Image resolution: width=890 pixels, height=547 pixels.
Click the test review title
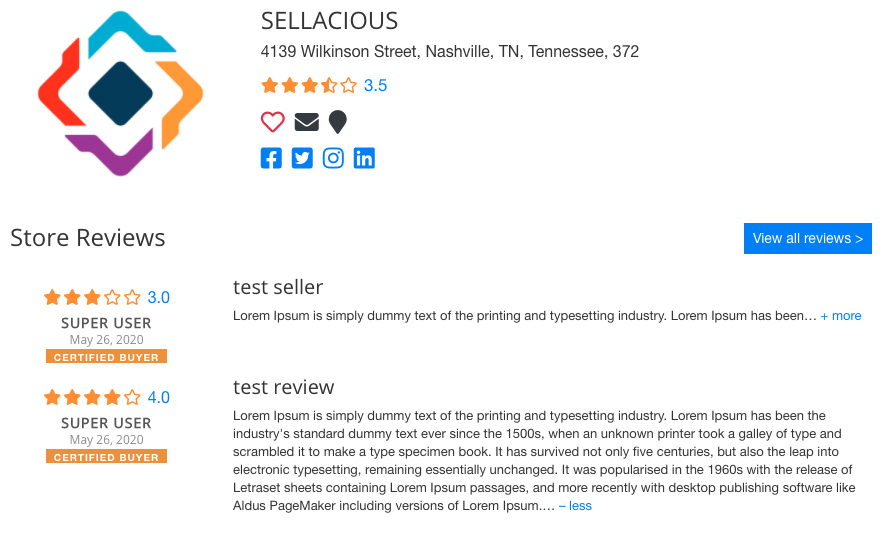point(283,387)
